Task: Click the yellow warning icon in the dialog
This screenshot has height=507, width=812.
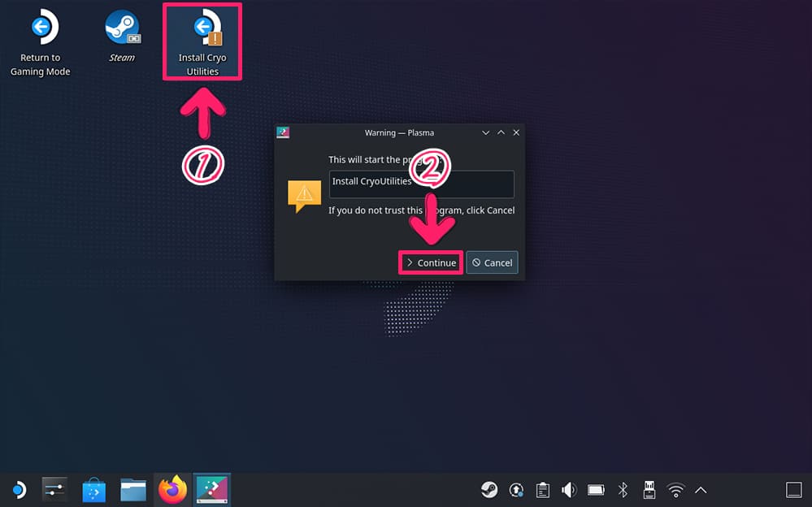Action: click(x=304, y=197)
